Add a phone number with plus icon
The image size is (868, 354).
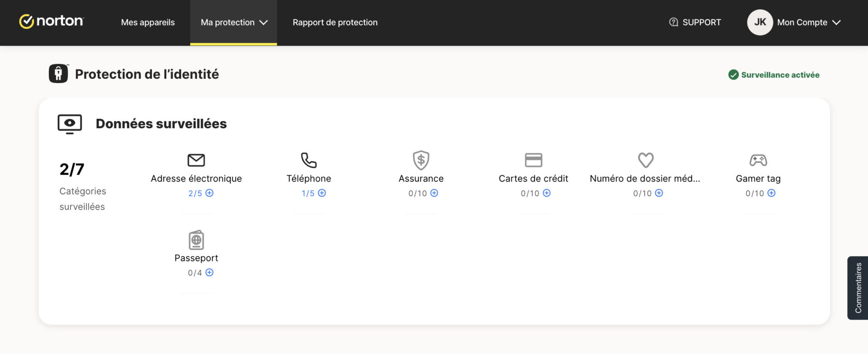(322, 193)
